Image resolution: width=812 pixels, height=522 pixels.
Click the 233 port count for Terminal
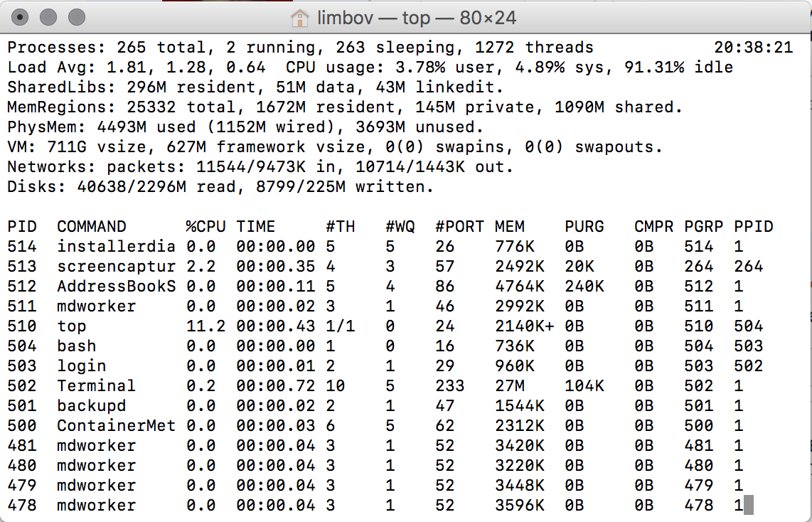pos(449,385)
